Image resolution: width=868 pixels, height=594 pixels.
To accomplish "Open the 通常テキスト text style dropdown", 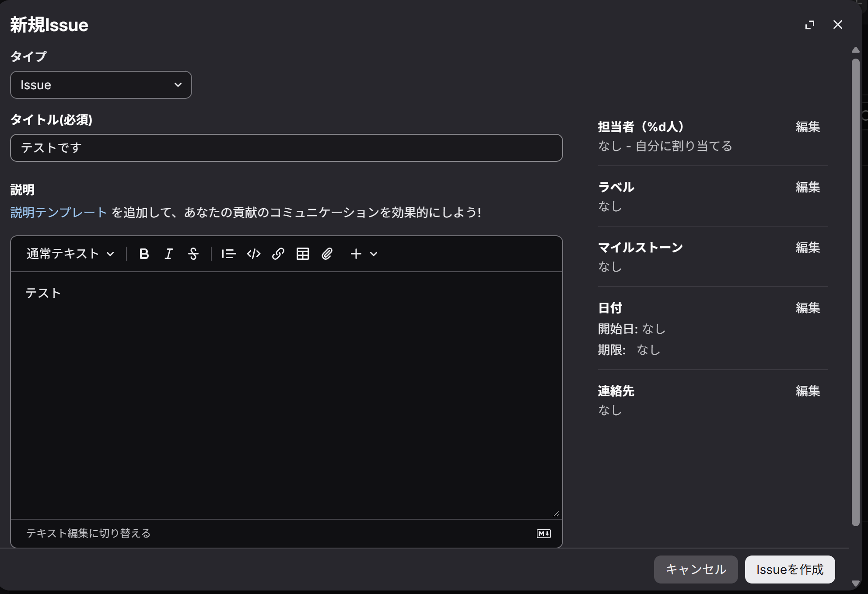I will (70, 254).
